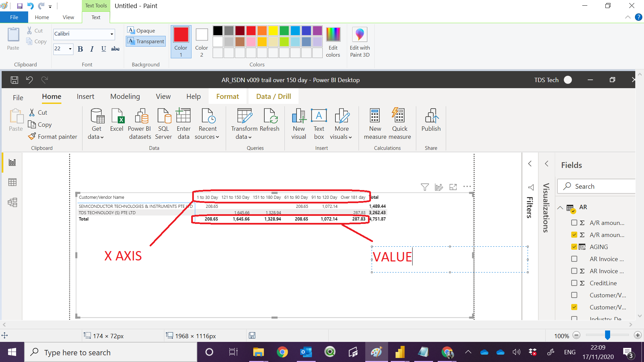The height and width of the screenshot is (362, 644).
Task: Collapse the AR table in Fields
Action: [560, 207]
